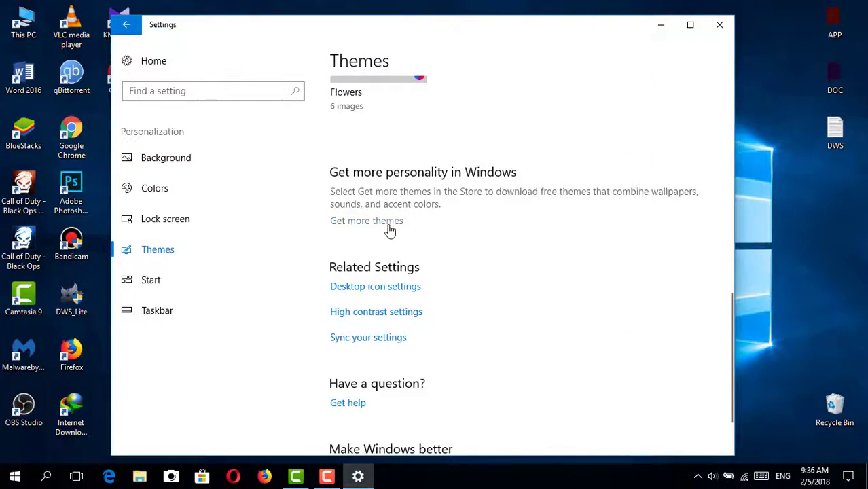Expand hidden system tray icons arrow

pyautogui.click(x=697, y=476)
